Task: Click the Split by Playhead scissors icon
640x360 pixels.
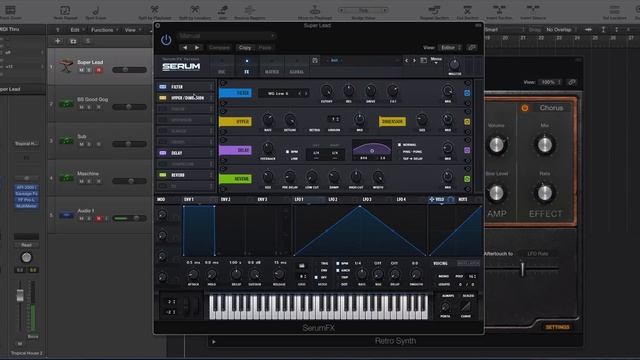Action: click(155, 9)
